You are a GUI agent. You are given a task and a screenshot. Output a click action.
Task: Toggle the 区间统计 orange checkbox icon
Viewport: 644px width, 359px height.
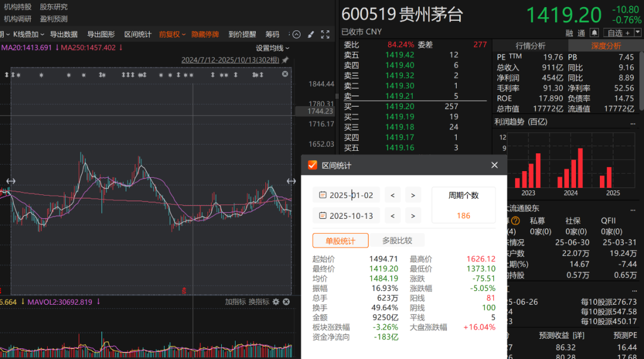[312, 165]
